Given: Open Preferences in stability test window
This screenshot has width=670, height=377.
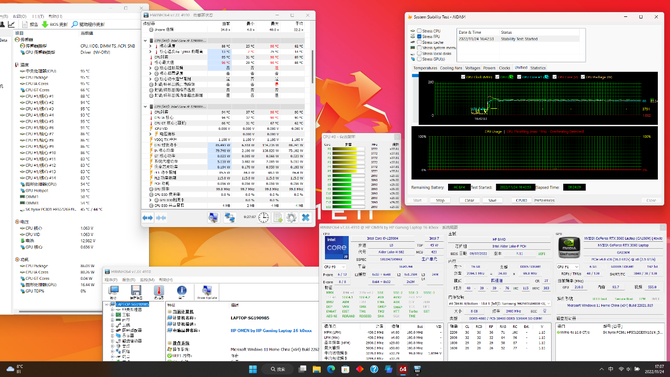Looking at the screenshot, I should point(544,200).
